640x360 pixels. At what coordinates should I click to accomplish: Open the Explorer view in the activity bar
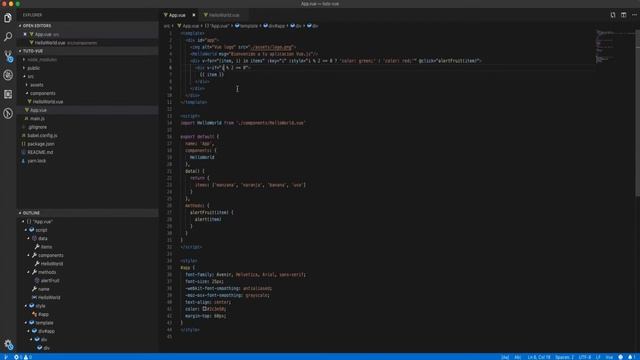[8, 18]
